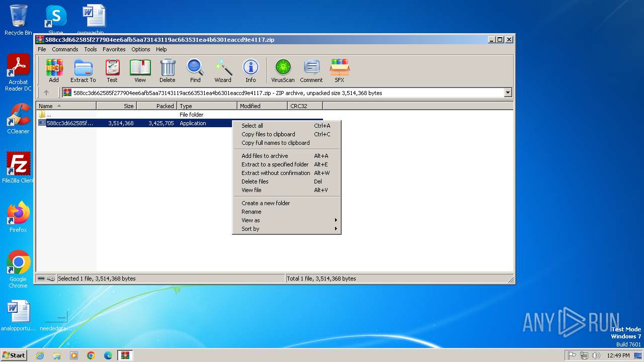Open the Commands menu
The image size is (644, 362).
[x=65, y=49]
